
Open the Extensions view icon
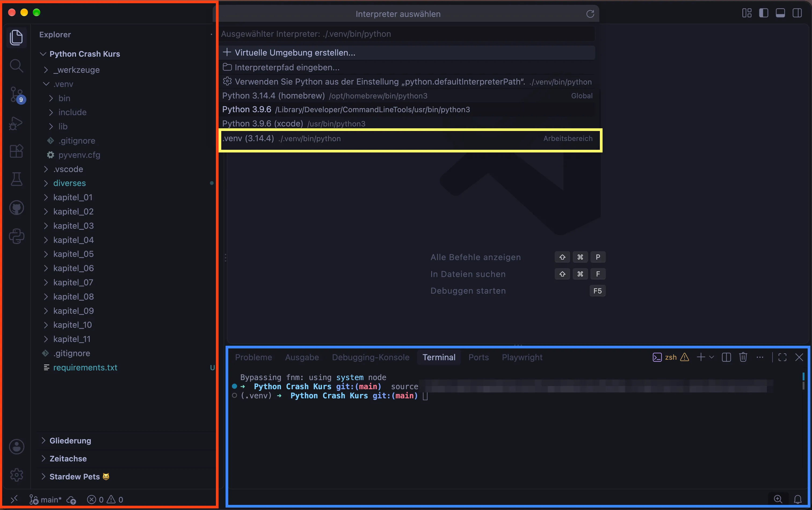point(16,151)
